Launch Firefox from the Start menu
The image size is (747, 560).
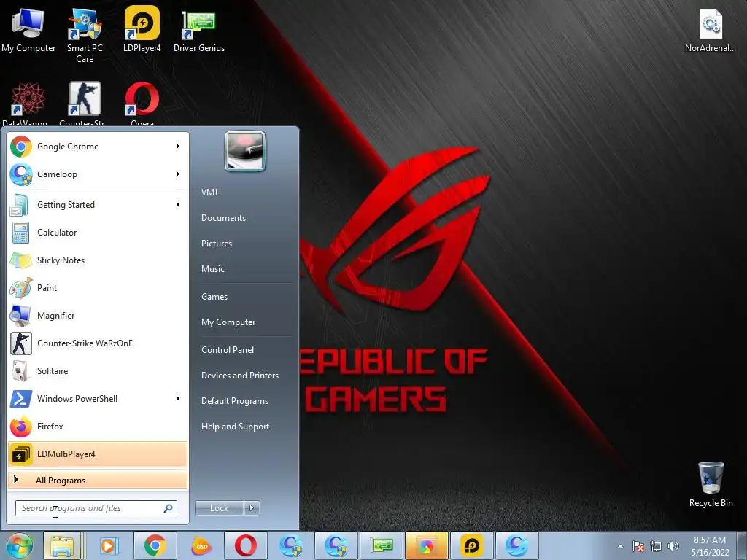pos(98,426)
